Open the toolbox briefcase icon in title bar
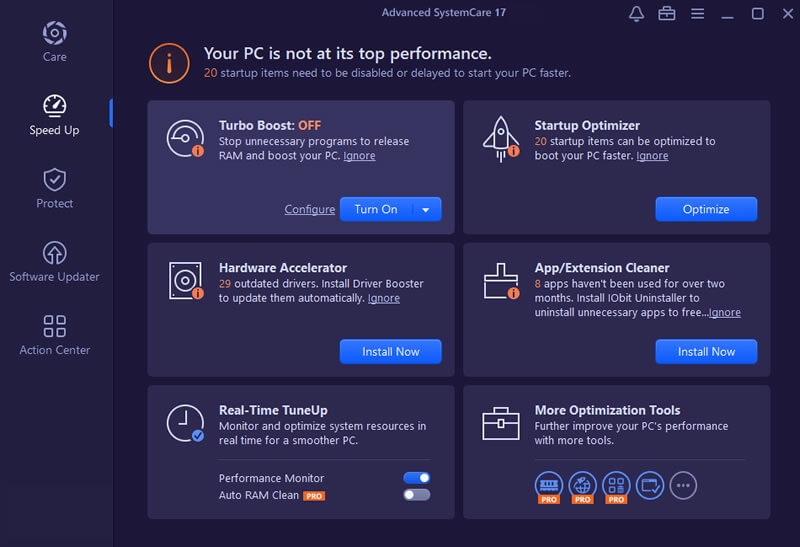800x547 pixels. tap(667, 14)
